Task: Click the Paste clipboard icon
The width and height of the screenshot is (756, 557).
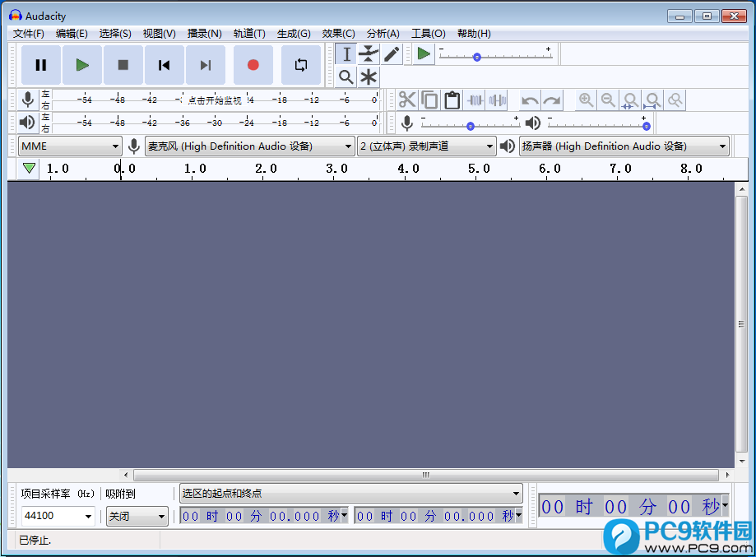Action: click(452, 100)
